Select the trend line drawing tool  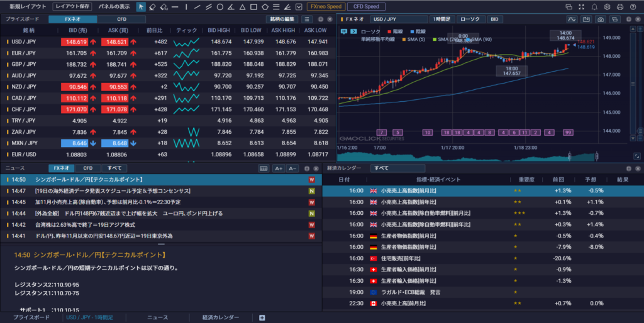(197, 6)
